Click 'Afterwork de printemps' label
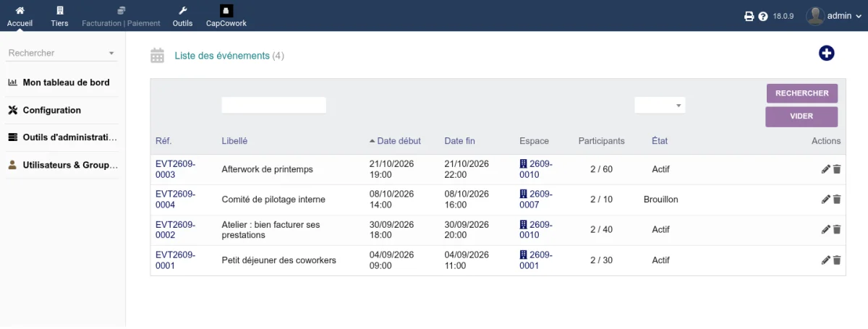868x329 pixels. coord(268,169)
